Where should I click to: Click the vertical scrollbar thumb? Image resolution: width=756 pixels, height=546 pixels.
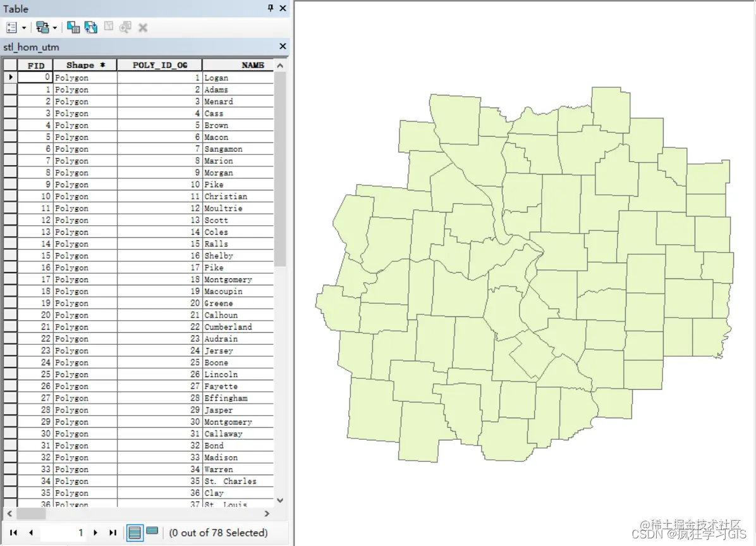pos(280,168)
